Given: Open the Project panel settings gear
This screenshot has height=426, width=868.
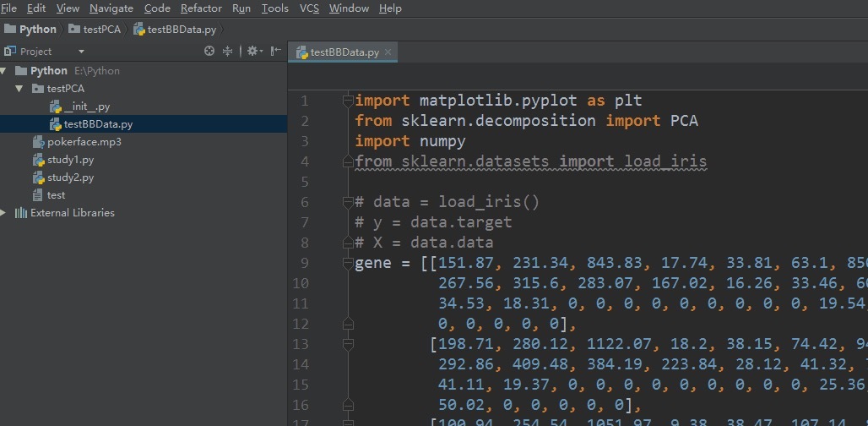Looking at the screenshot, I should 252,52.
